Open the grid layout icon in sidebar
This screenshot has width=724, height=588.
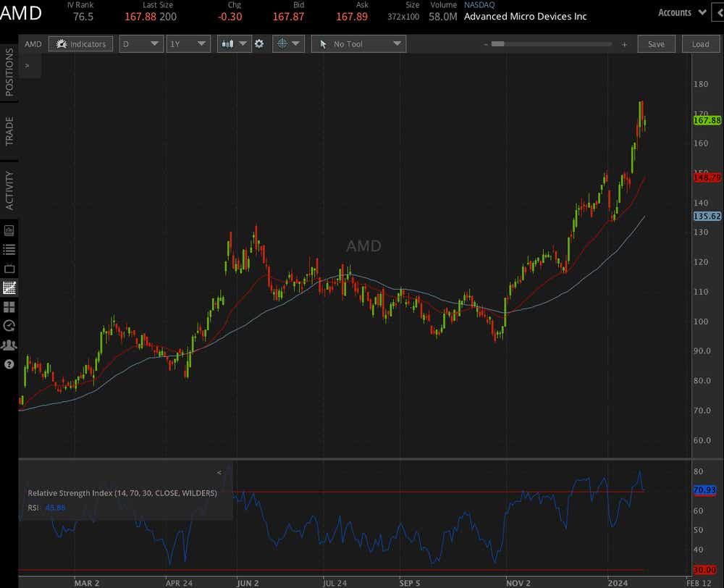(x=9, y=305)
